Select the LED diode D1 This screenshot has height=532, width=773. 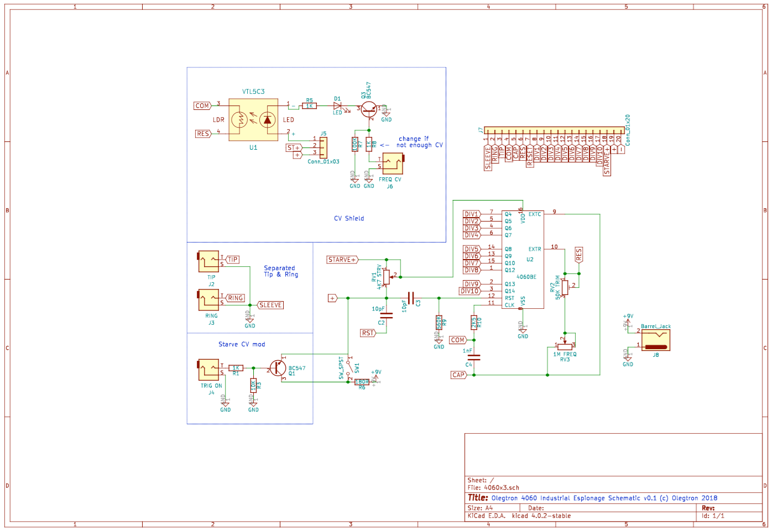point(338,106)
